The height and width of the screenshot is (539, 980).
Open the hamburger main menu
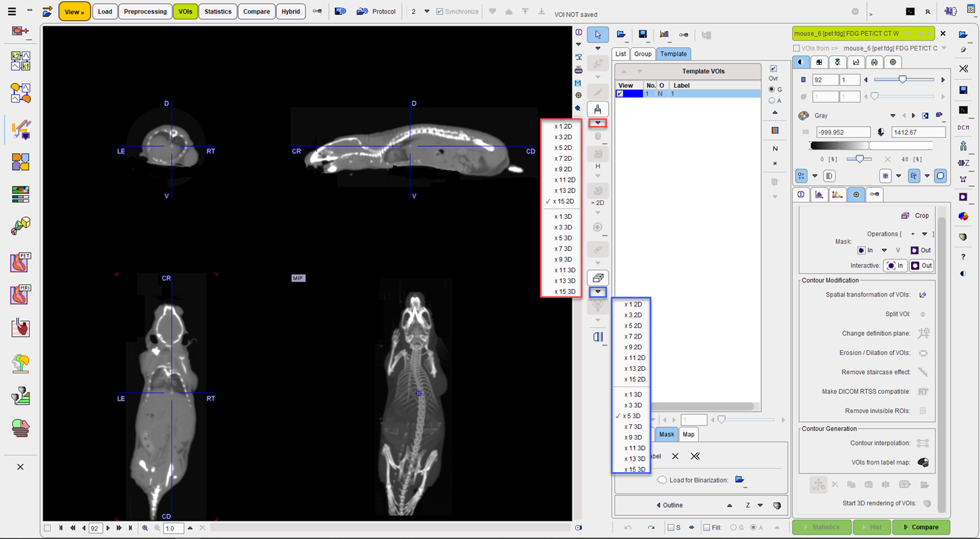click(11, 11)
